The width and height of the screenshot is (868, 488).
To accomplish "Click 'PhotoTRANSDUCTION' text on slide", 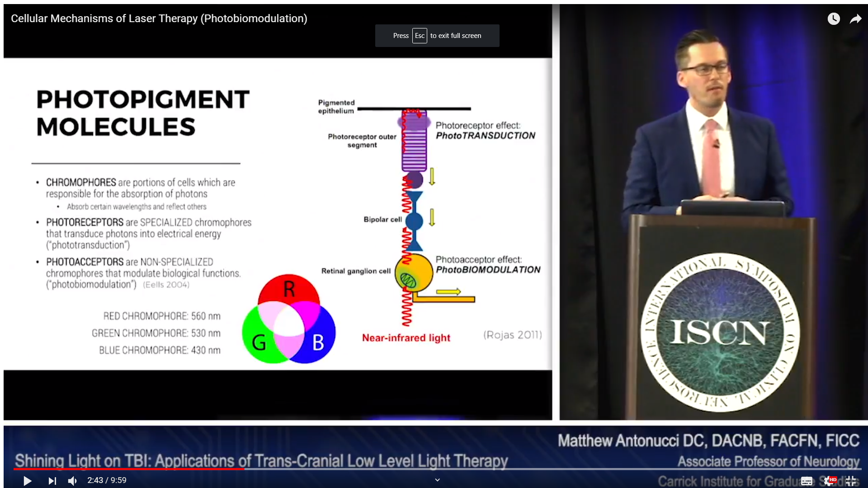I will coord(486,136).
